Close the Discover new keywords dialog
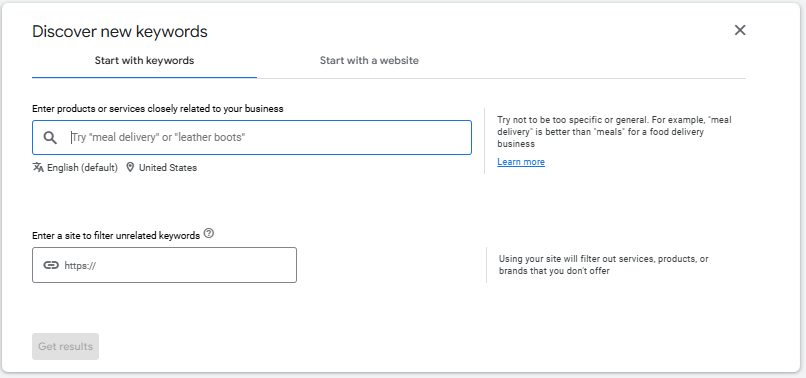 740,30
